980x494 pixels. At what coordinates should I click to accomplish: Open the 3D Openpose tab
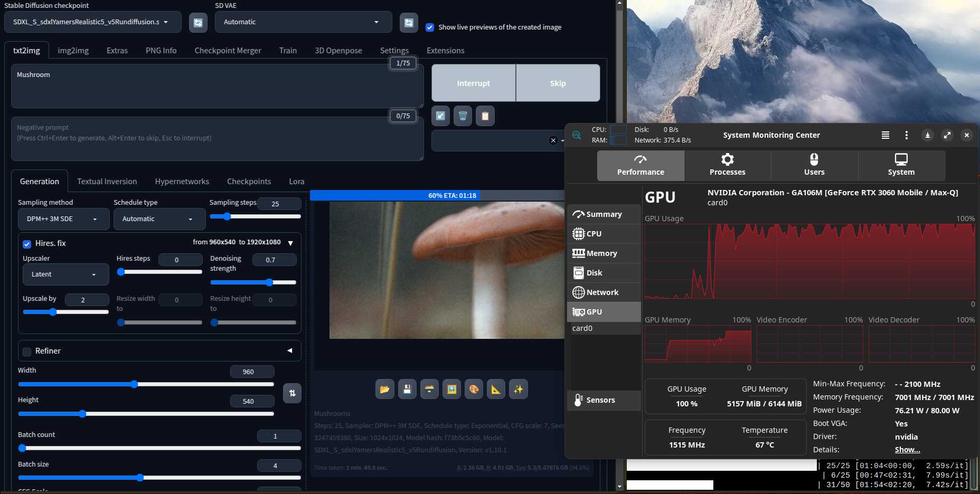coord(338,51)
